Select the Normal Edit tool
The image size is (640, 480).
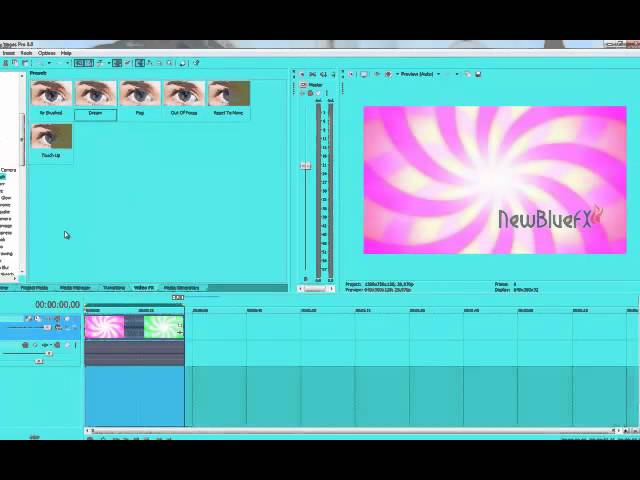140,63
